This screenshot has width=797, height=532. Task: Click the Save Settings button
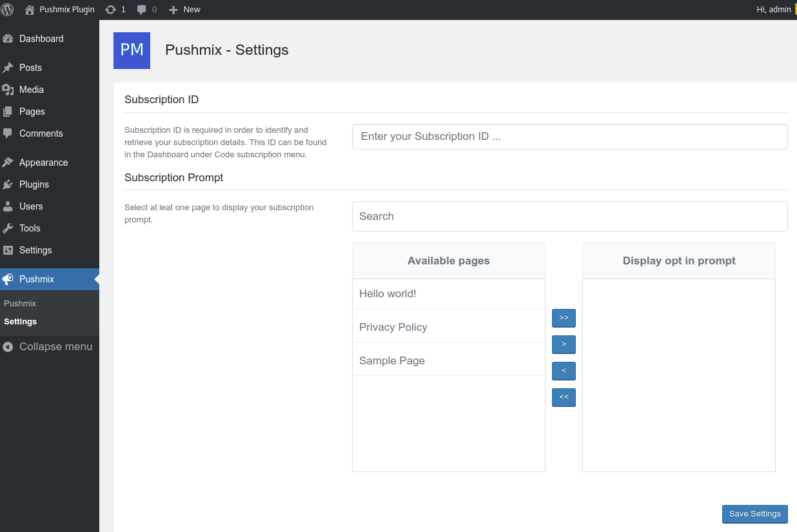coord(754,514)
